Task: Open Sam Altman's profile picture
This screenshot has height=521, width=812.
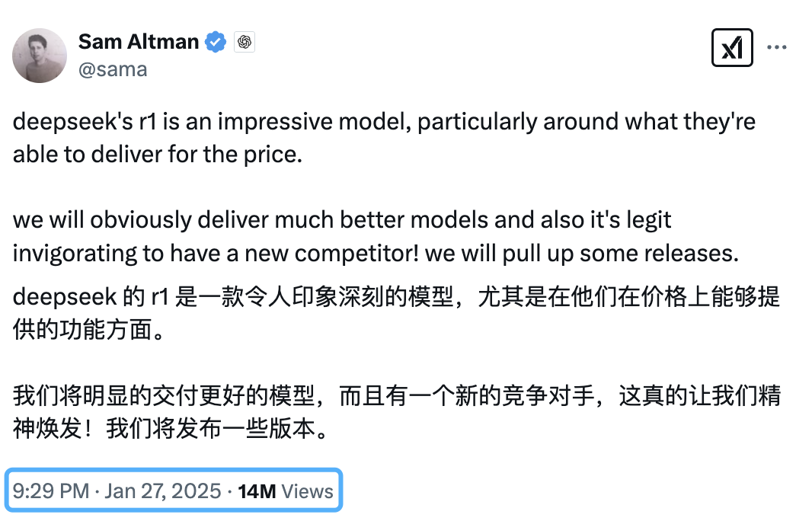Action: click(40, 55)
